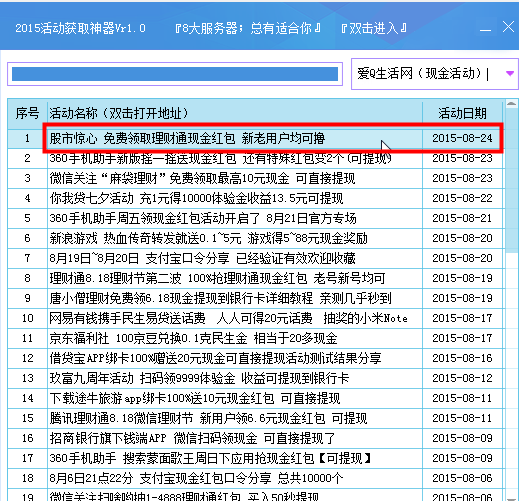Click the scrollbar up arrow
The width and height of the screenshot is (519, 501).
pos(511,104)
